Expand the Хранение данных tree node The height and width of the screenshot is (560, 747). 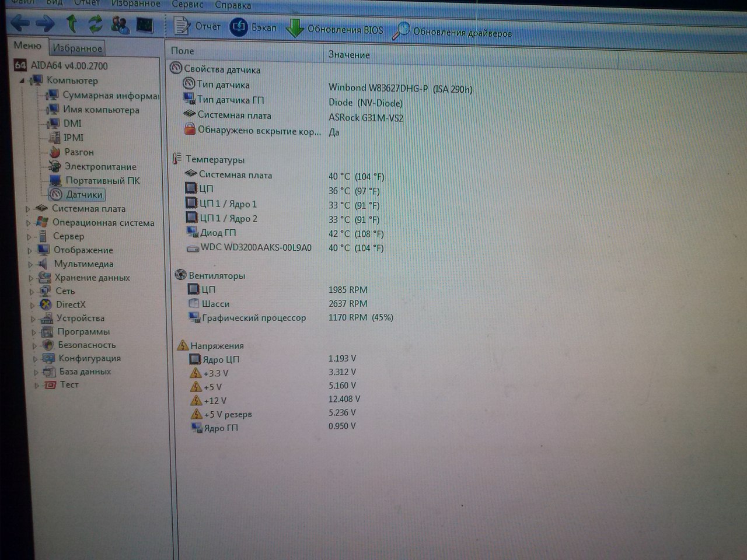coord(31,278)
